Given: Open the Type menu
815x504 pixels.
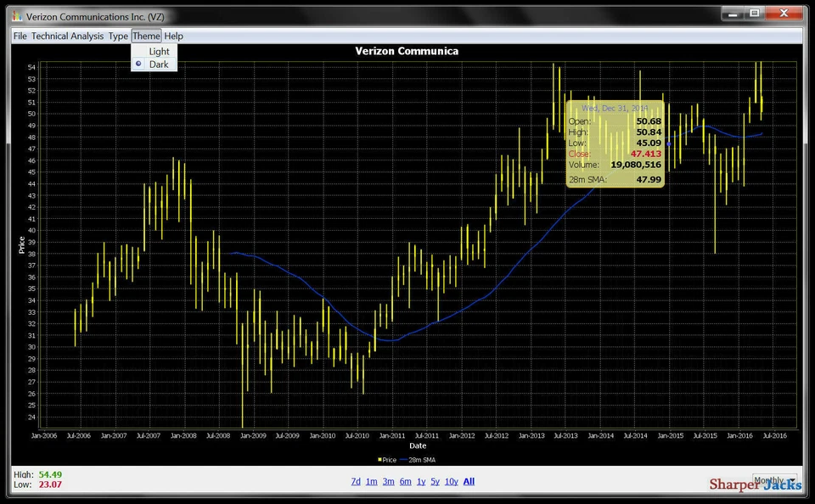Looking at the screenshot, I should tap(118, 36).
